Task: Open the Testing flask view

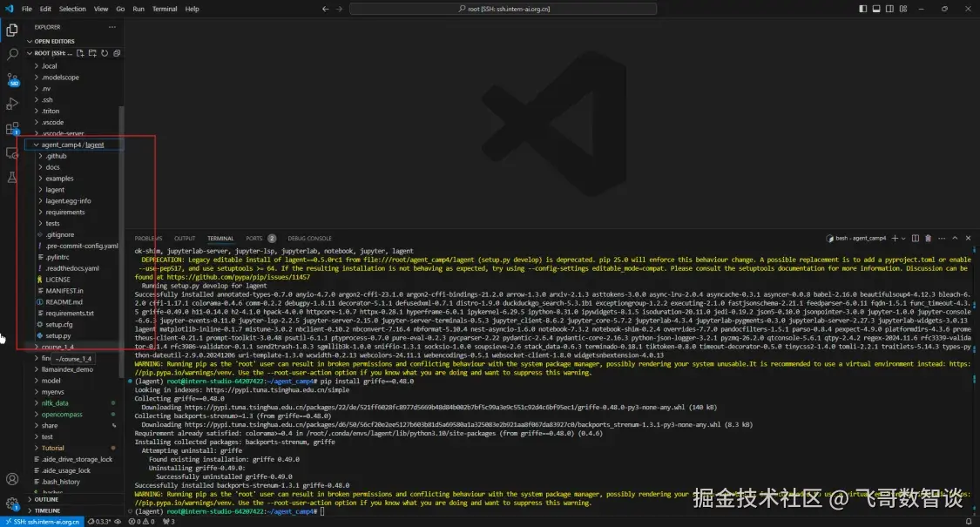Action: (x=12, y=178)
